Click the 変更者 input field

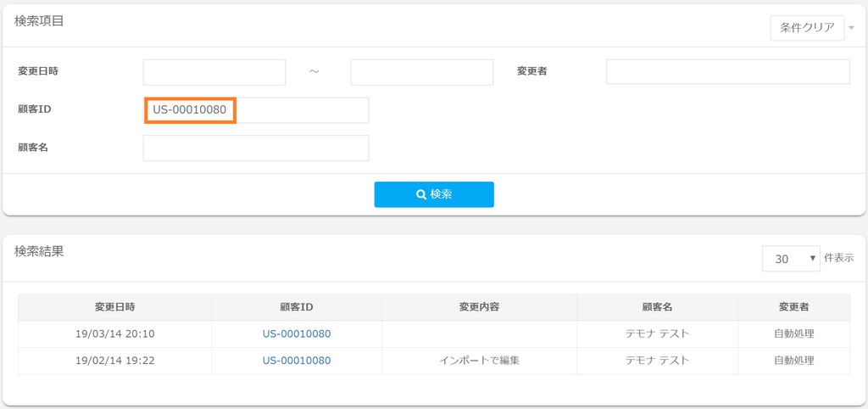(727, 72)
